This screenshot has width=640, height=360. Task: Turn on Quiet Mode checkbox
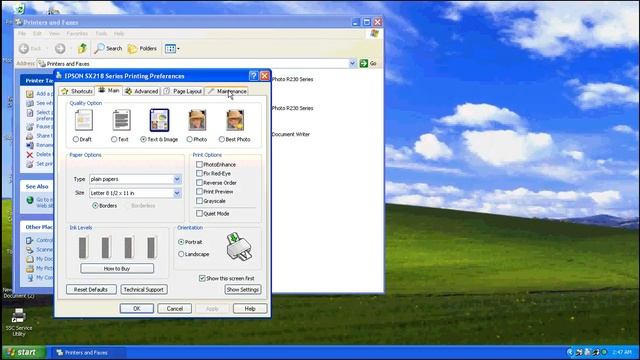(x=199, y=213)
